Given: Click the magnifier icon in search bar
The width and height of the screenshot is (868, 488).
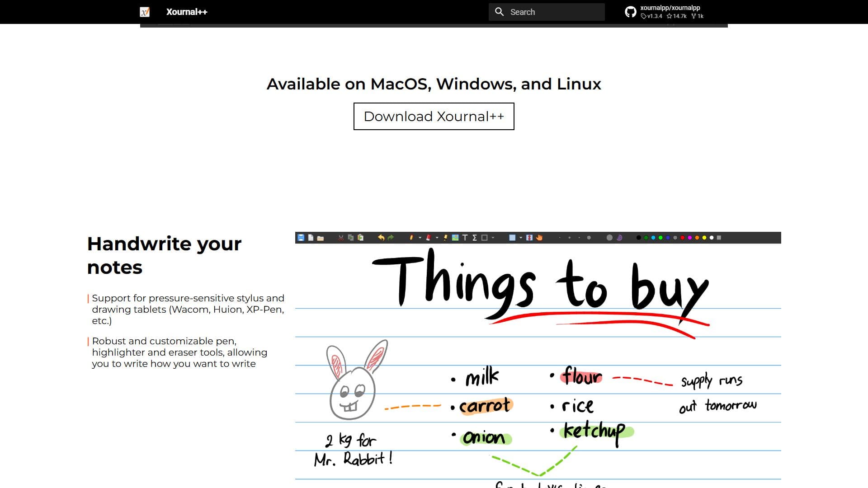Looking at the screenshot, I should click(499, 12).
